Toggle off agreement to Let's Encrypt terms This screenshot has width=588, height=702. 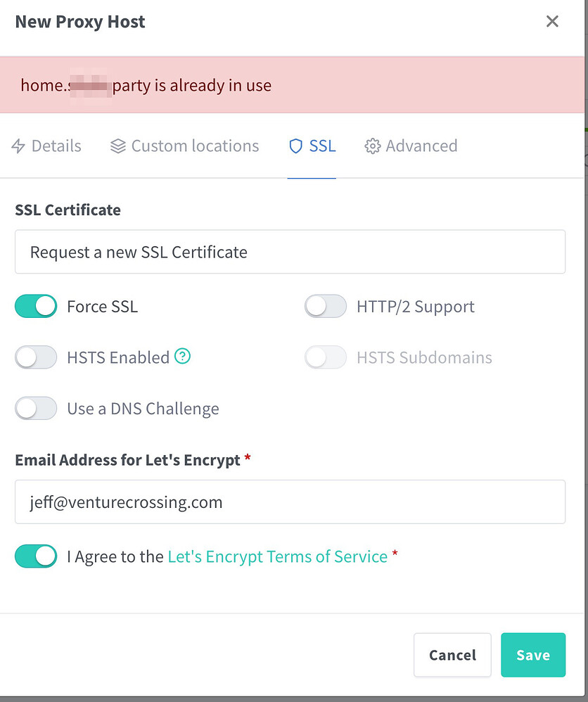tap(36, 556)
